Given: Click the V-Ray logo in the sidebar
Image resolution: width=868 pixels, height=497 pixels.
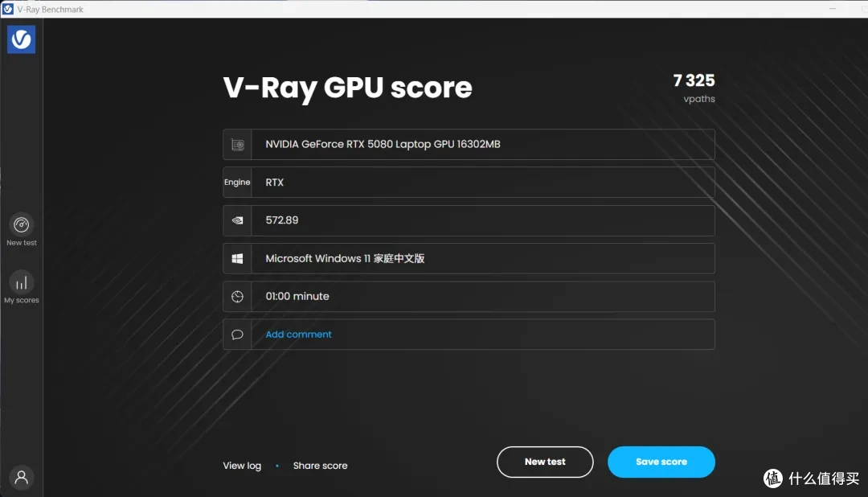Looking at the screenshot, I should coord(21,39).
